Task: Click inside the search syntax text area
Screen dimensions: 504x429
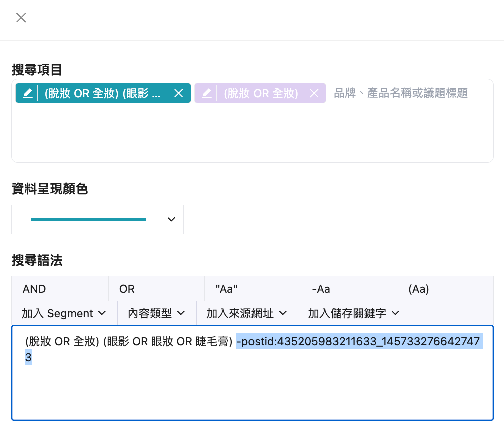Action: 253,373
